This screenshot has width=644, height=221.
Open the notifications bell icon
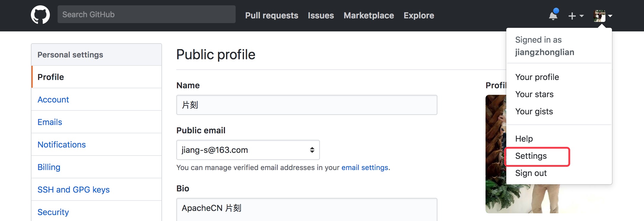coord(553,15)
